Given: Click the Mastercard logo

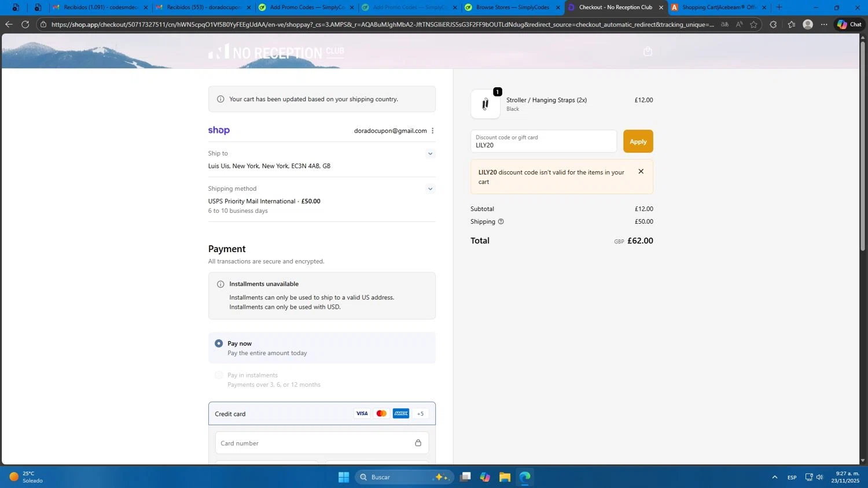Looking at the screenshot, I should (x=381, y=413).
